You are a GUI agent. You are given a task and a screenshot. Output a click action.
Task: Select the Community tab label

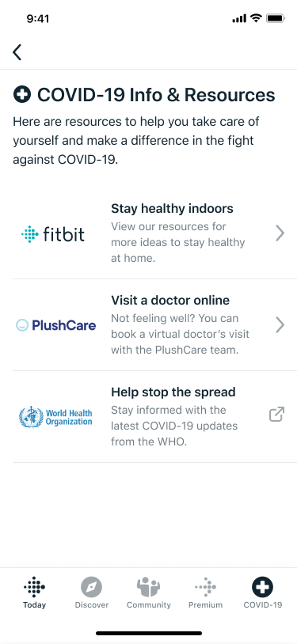pyautogui.click(x=149, y=605)
